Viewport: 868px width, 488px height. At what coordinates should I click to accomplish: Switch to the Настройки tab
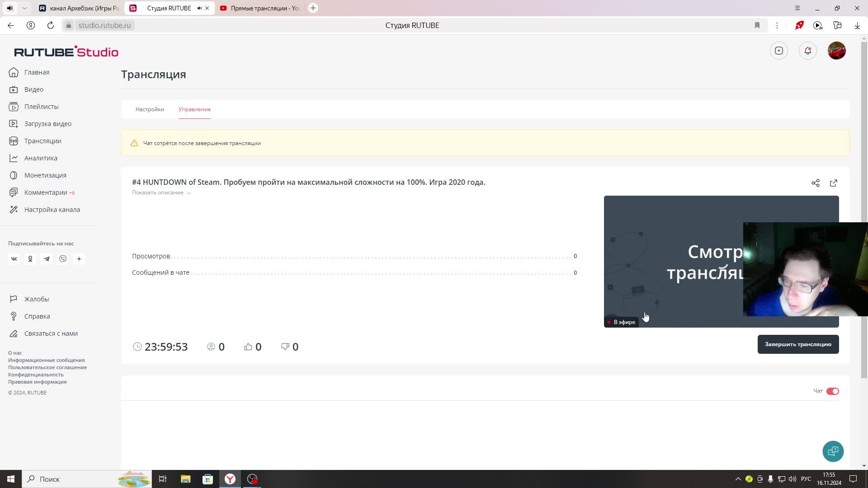point(150,109)
